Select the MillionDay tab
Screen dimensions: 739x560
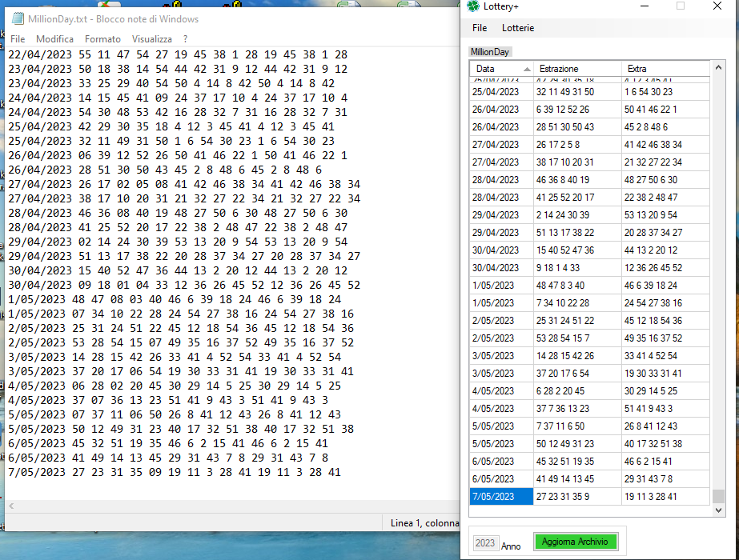point(490,52)
